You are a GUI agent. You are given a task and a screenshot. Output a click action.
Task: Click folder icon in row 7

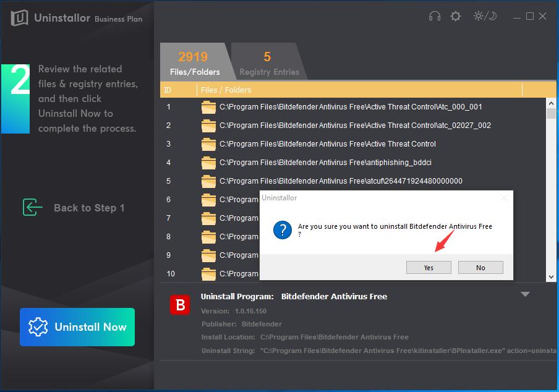coord(208,218)
